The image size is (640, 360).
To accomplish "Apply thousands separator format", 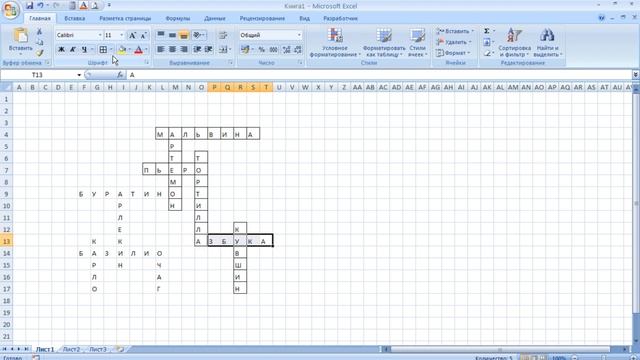I will pyautogui.click(x=273, y=50).
